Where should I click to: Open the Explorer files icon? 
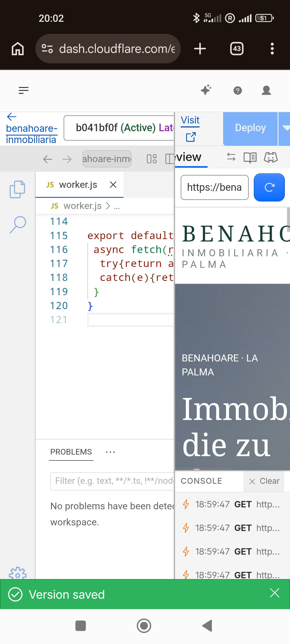pos(17,189)
